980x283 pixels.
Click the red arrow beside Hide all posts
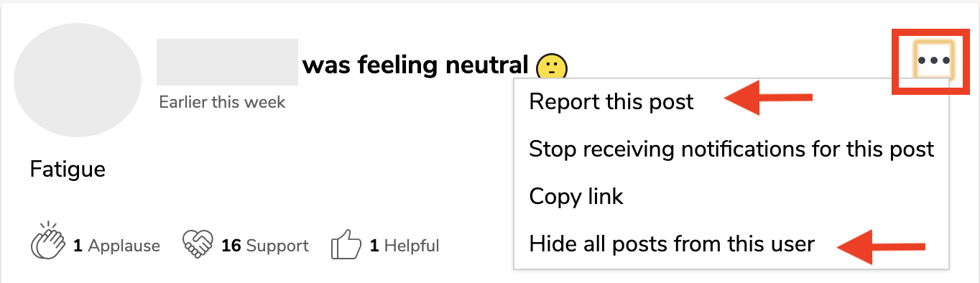point(882,246)
